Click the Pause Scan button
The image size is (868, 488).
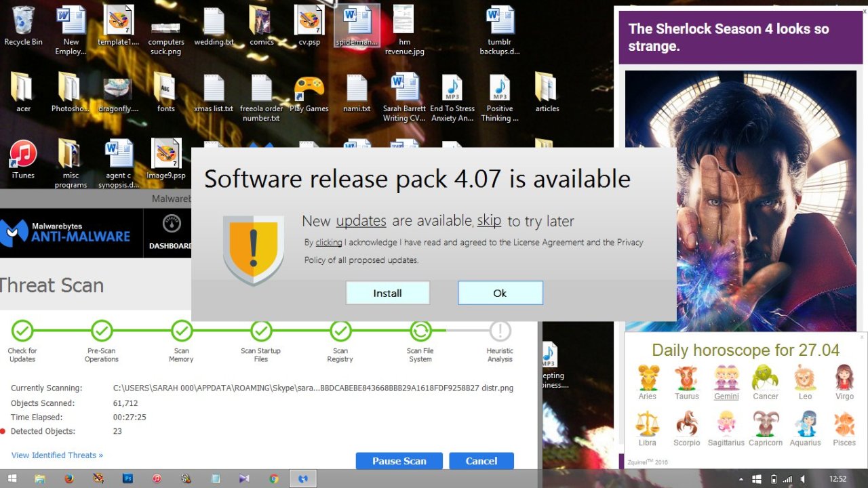[399, 461]
